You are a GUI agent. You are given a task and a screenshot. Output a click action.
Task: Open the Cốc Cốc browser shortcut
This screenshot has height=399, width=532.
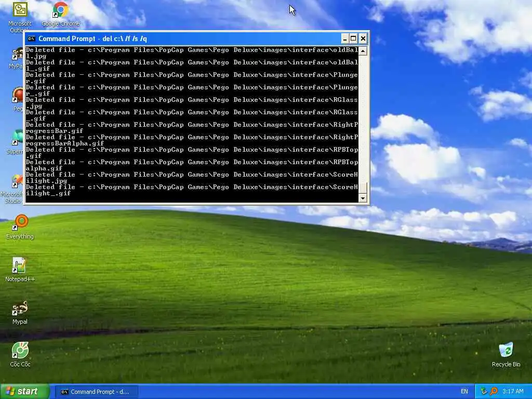20,354
